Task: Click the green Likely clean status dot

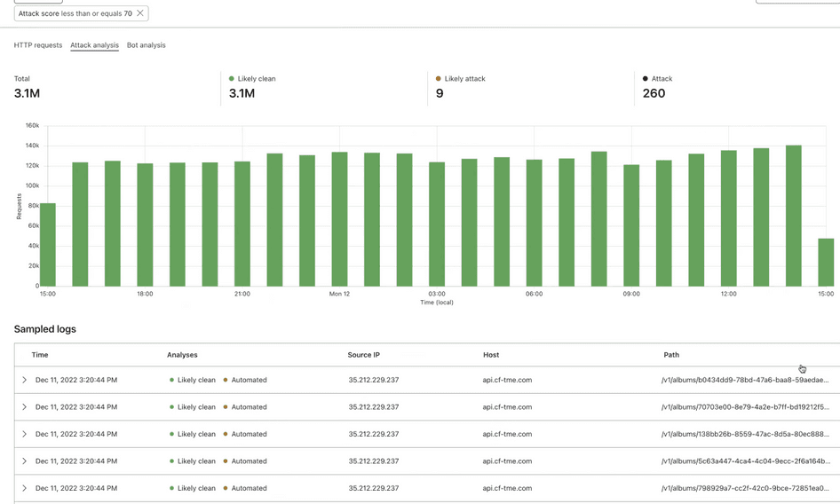Action: [x=232, y=79]
